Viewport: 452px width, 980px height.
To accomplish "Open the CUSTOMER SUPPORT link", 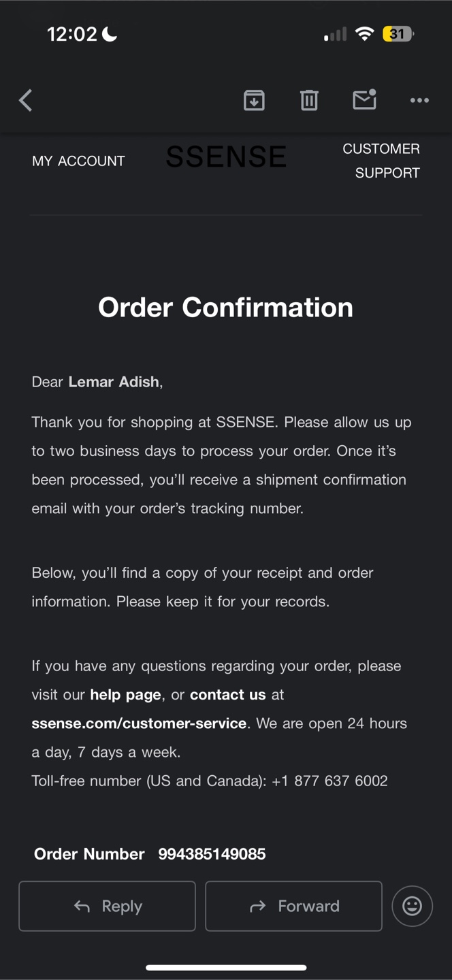I will coord(381,161).
